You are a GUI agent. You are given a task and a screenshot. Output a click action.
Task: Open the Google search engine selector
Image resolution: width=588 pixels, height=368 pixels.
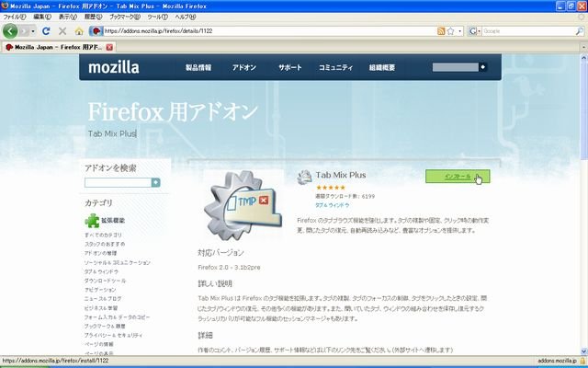point(475,31)
